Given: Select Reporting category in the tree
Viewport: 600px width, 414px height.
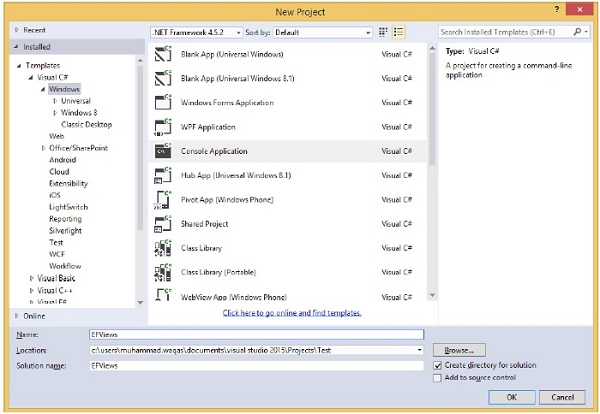Looking at the screenshot, I should click(x=65, y=219).
